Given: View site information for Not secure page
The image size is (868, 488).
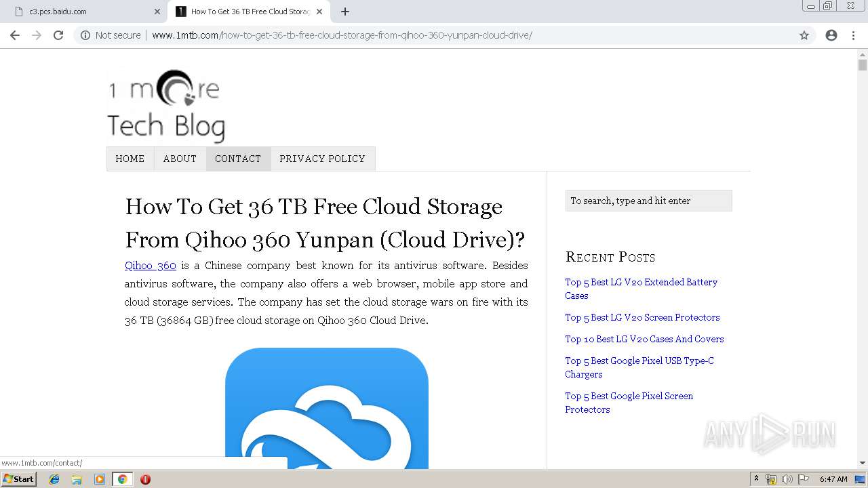Looking at the screenshot, I should 110,35.
